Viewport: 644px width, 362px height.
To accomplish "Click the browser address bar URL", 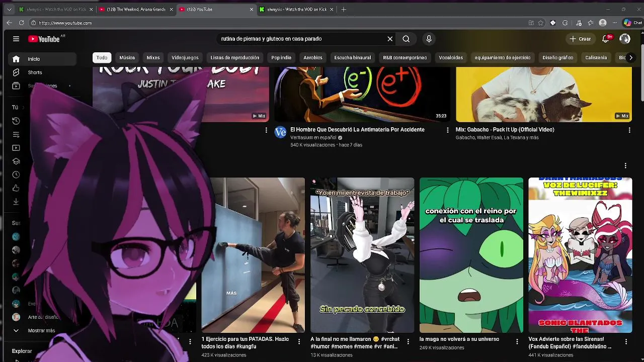I will pos(65,23).
